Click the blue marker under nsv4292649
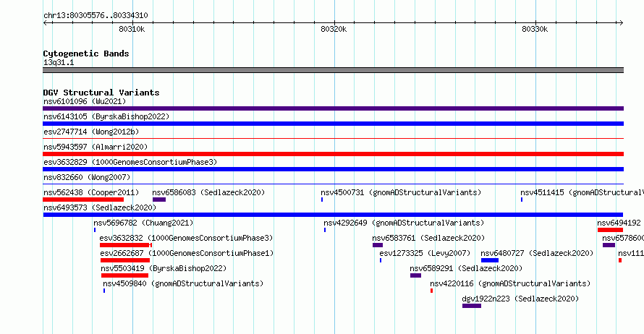Viewport: 644px width, 334px height. 325,230
